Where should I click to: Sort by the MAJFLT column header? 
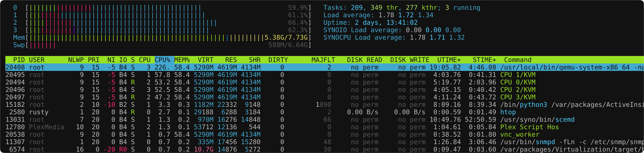[323, 60]
